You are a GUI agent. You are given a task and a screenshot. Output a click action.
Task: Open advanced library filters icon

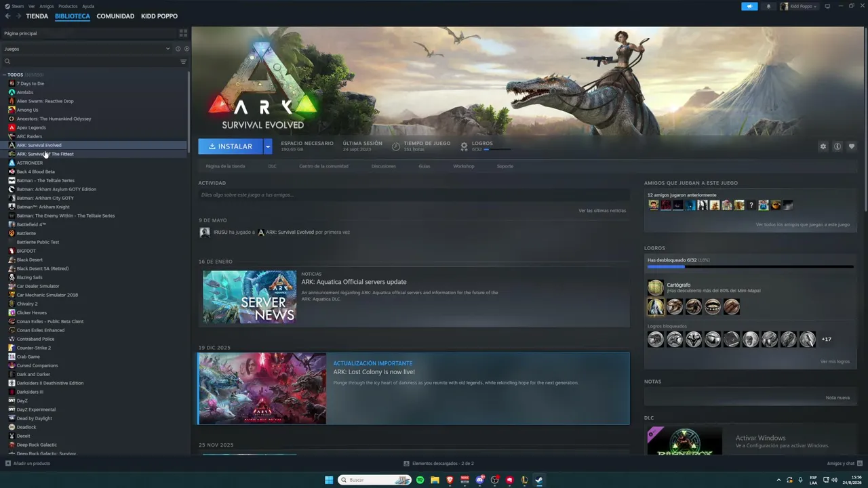183,62
